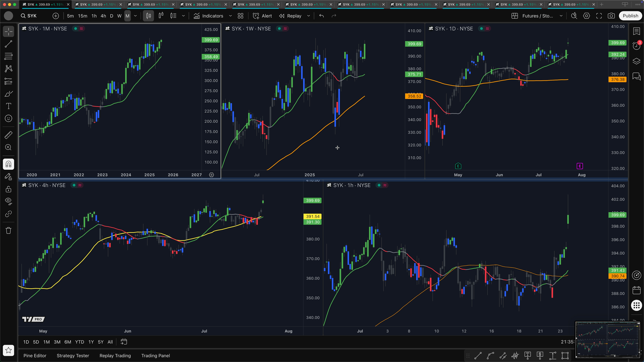The image size is (644, 362).
Task: Open the Trading Panel tab
Action: pyautogui.click(x=155, y=355)
